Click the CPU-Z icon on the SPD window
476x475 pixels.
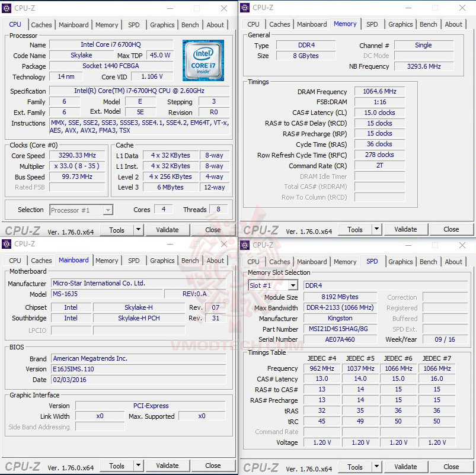[244, 245]
